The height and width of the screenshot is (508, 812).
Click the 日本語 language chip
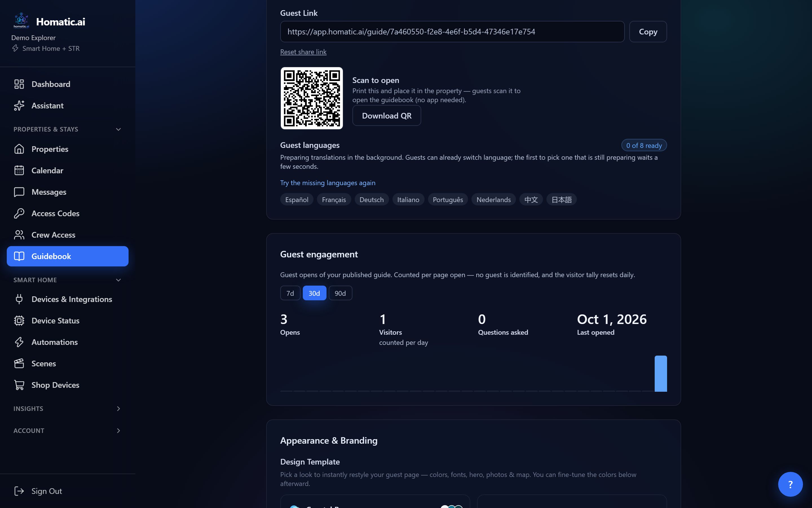point(561,200)
